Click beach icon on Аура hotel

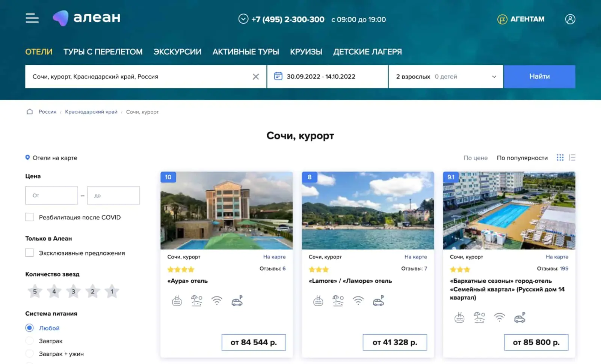(197, 301)
